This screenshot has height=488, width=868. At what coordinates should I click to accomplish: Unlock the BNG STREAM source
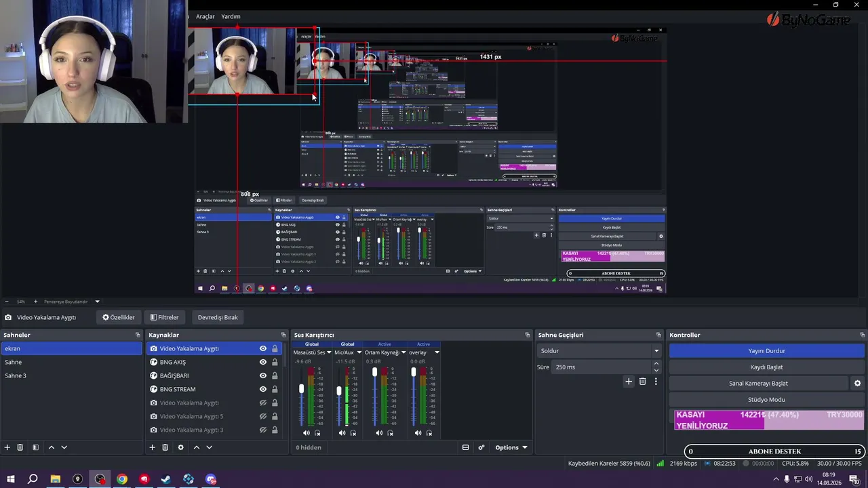click(275, 389)
